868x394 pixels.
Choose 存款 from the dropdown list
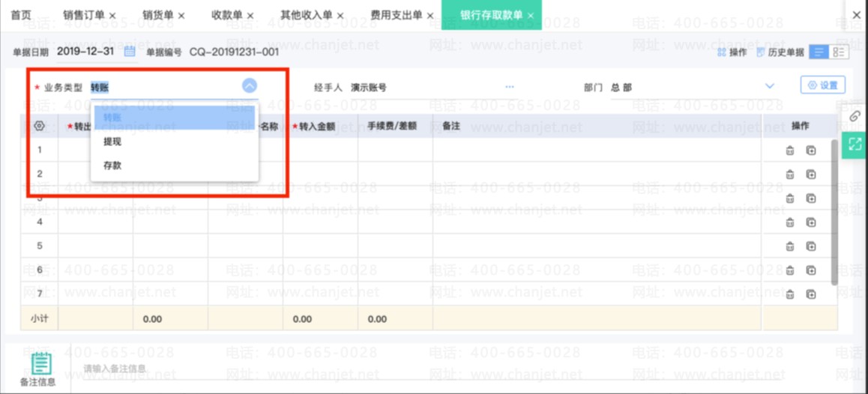coord(175,166)
